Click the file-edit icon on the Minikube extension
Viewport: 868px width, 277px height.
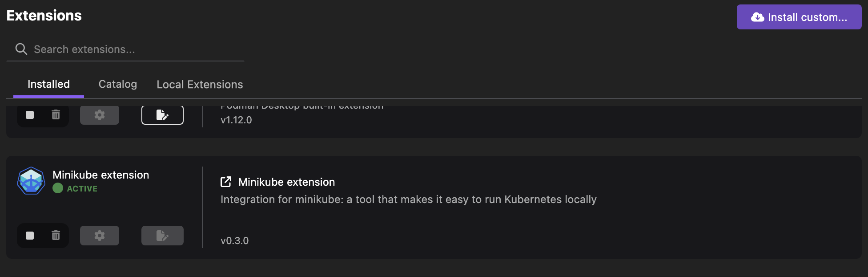(162, 236)
